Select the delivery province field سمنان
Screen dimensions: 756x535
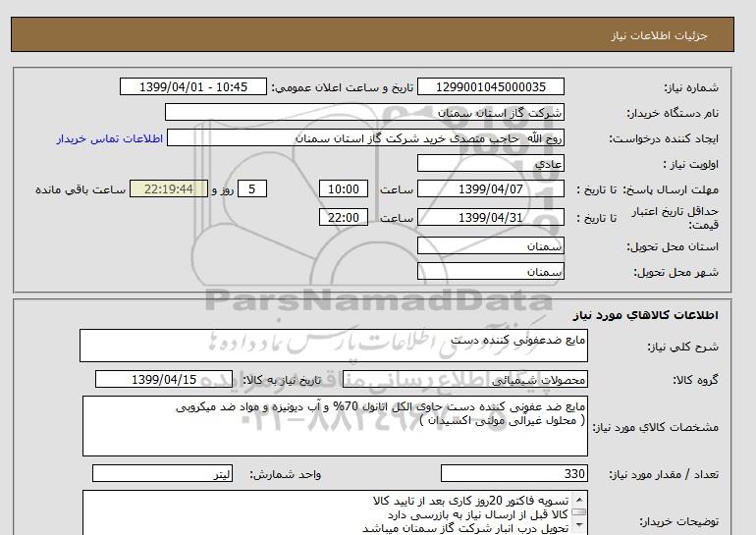(x=490, y=245)
